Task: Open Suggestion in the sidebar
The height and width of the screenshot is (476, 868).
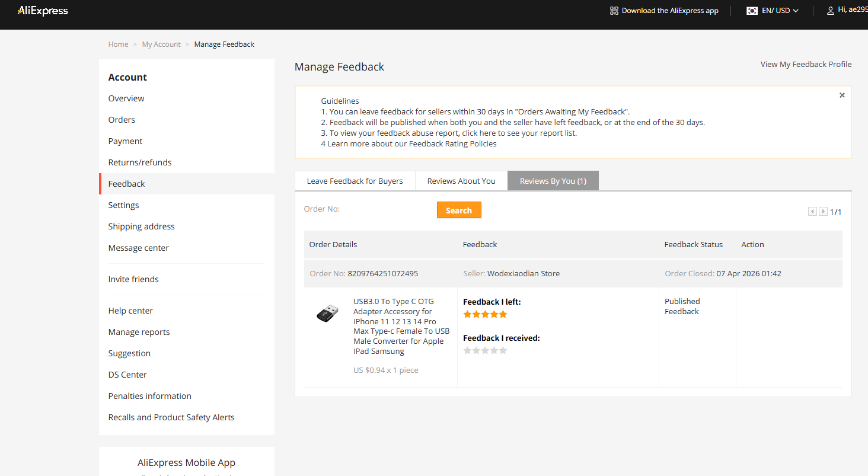Action: coord(129,353)
